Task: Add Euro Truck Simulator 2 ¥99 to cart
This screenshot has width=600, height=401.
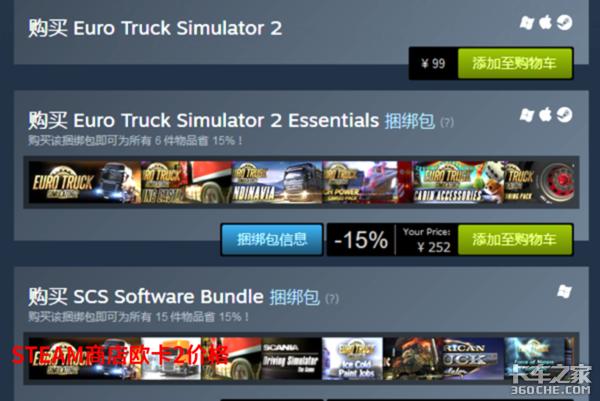Action: (x=515, y=63)
